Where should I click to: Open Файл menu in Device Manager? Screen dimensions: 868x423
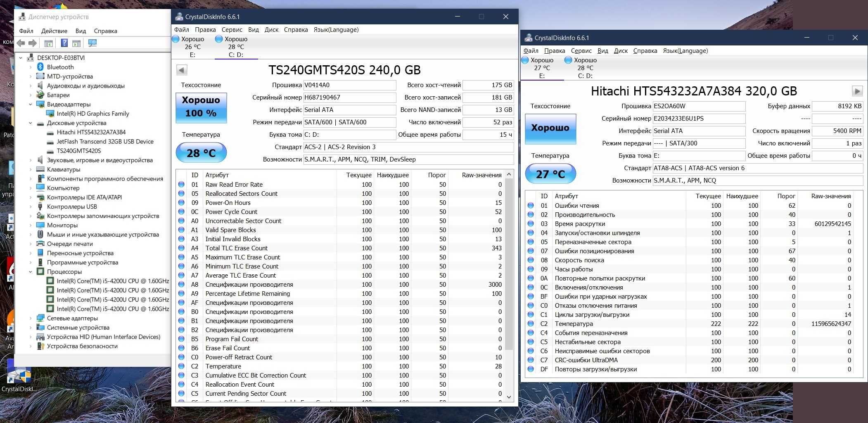(26, 31)
